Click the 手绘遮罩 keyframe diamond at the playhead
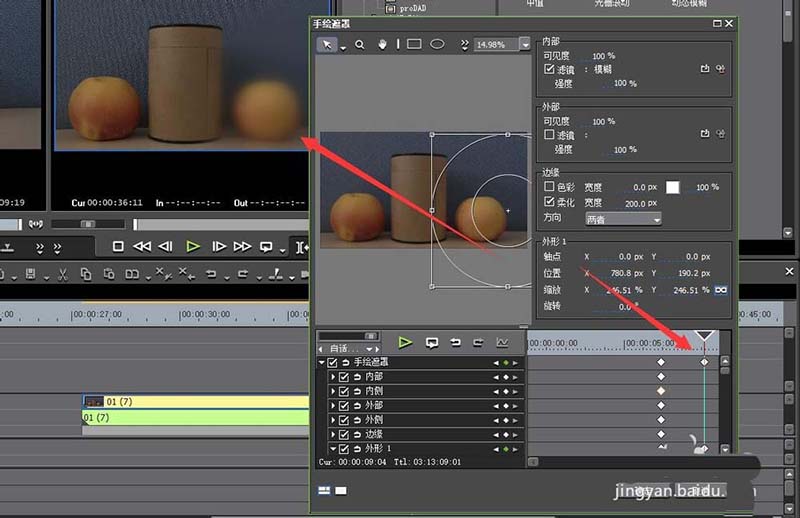 [x=704, y=362]
